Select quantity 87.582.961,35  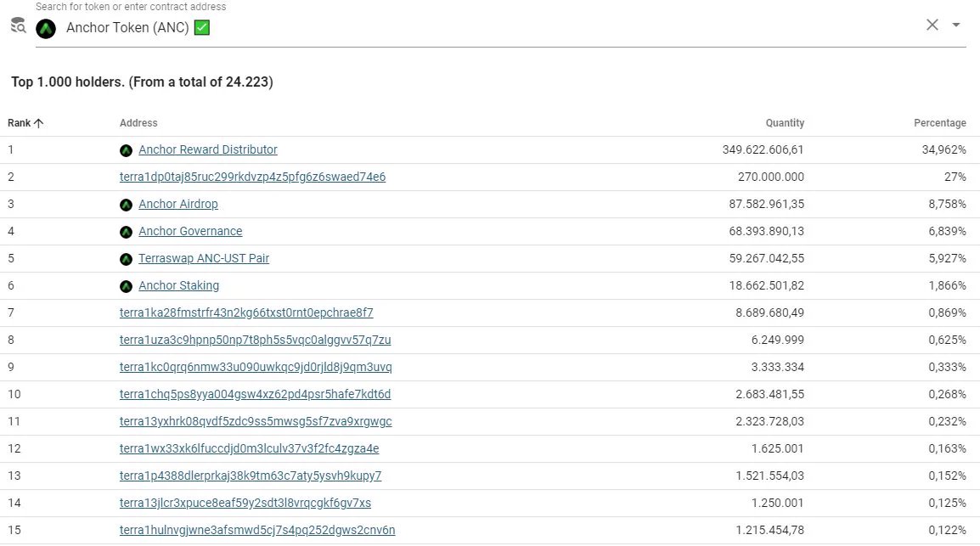click(766, 205)
